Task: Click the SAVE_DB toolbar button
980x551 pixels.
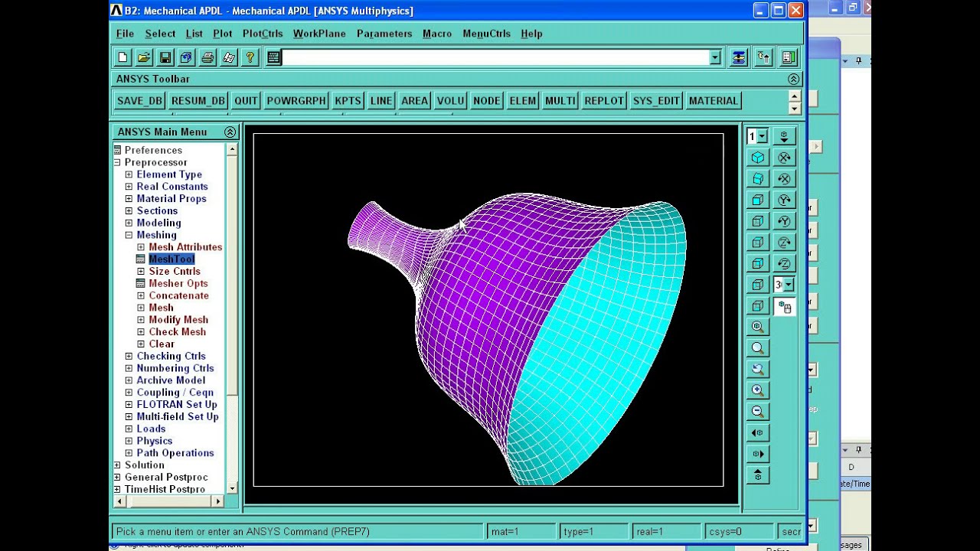Action: [x=139, y=101]
